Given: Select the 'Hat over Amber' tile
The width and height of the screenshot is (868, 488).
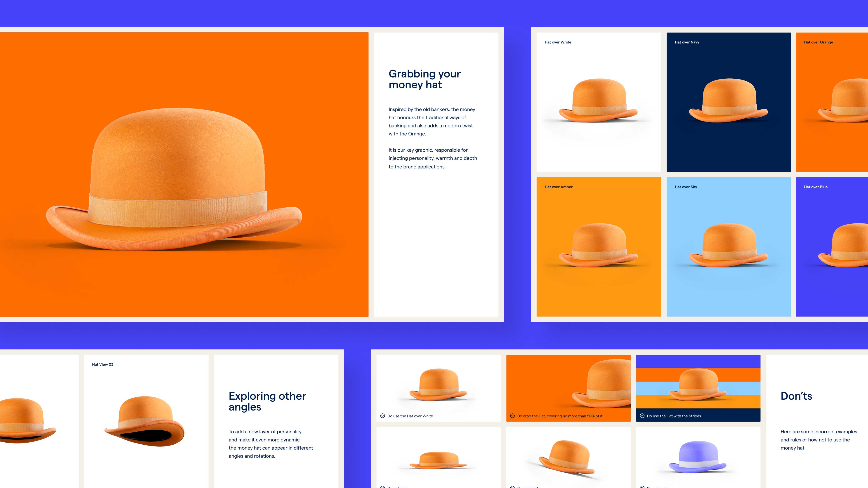Looking at the screenshot, I should 598,246.
